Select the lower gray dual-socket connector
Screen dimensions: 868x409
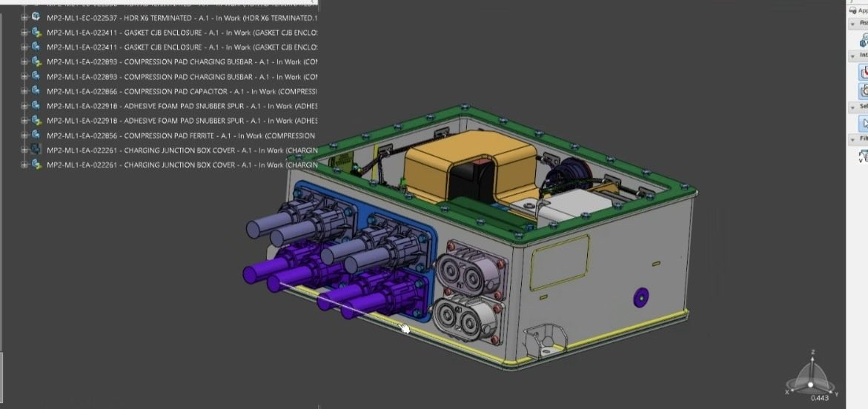click(469, 318)
